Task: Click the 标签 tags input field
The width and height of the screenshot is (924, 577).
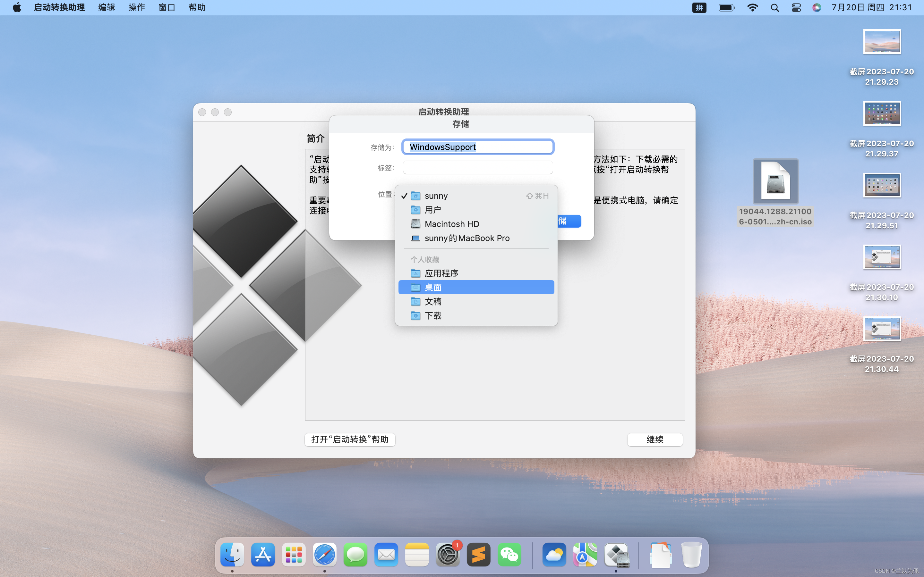Action: click(478, 168)
